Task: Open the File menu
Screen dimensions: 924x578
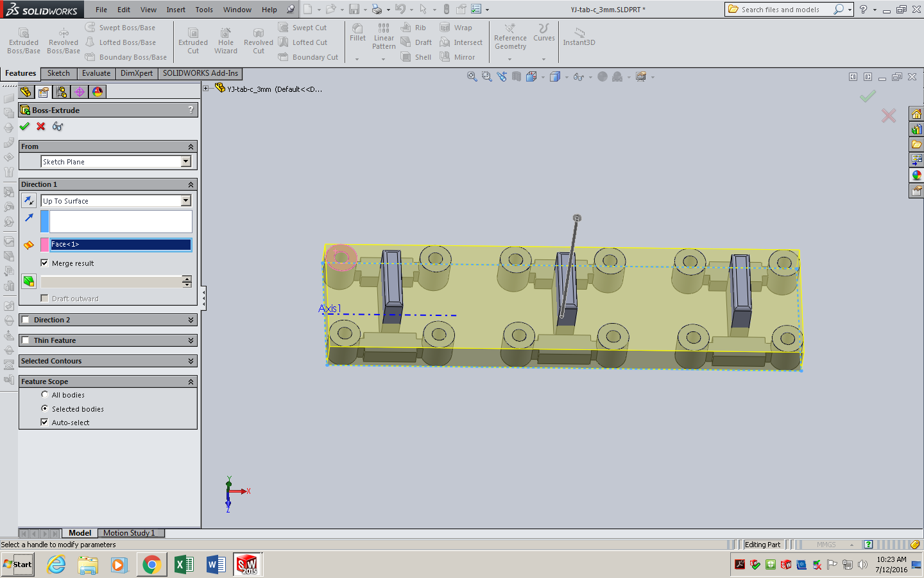Action: click(101, 10)
